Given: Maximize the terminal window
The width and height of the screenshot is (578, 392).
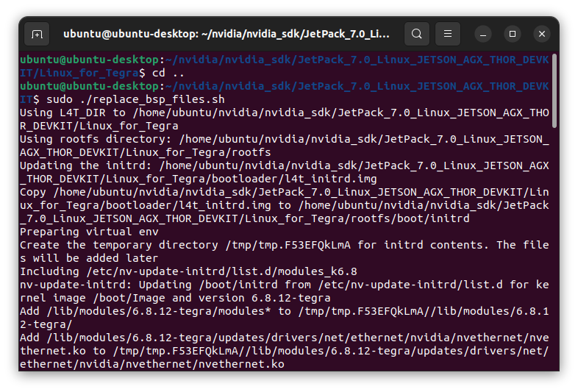Looking at the screenshot, I should click(513, 35).
